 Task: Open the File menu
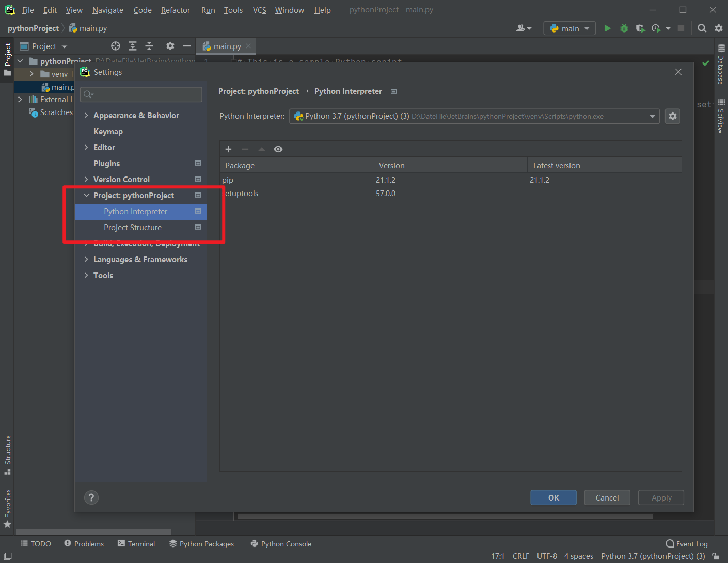[28, 10]
